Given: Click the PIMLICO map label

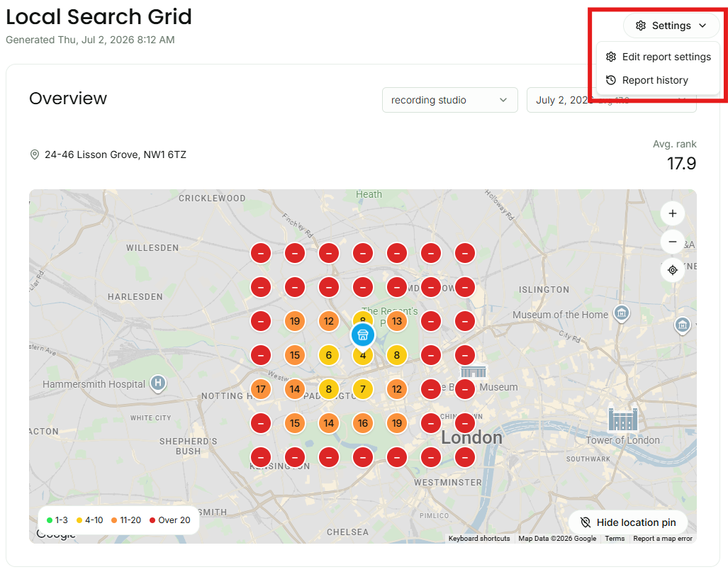Looking at the screenshot, I should click(x=434, y=516).
